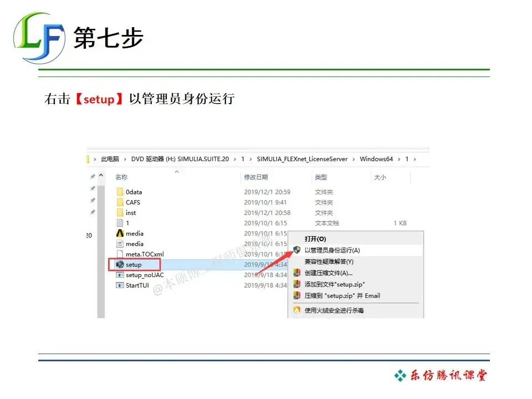532x399 pixels.
Task: Click the second media file icon
Action: 120,244
